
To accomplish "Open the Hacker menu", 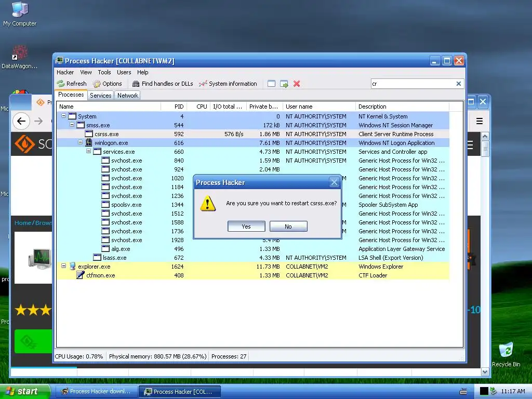I will point(65,72).
